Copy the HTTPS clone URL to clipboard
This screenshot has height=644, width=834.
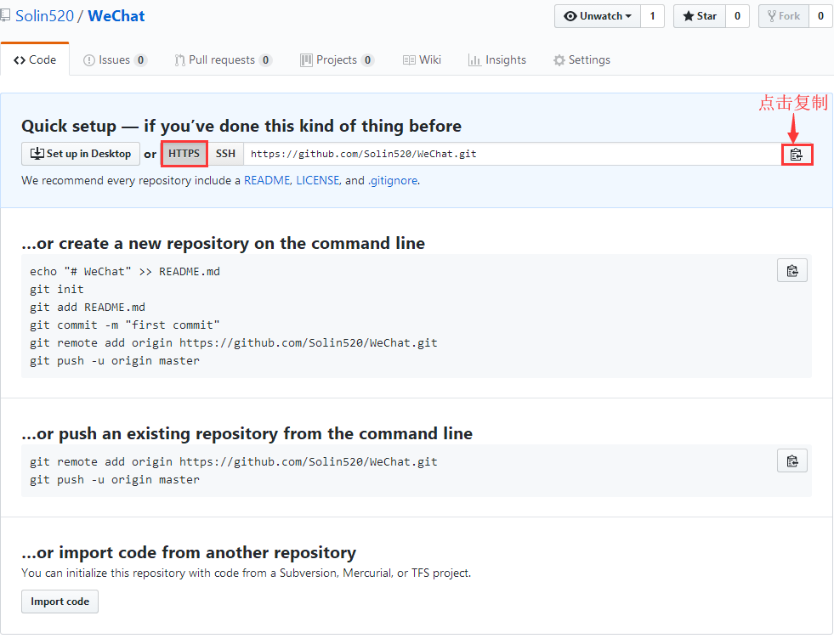click(x=797, y=155)
